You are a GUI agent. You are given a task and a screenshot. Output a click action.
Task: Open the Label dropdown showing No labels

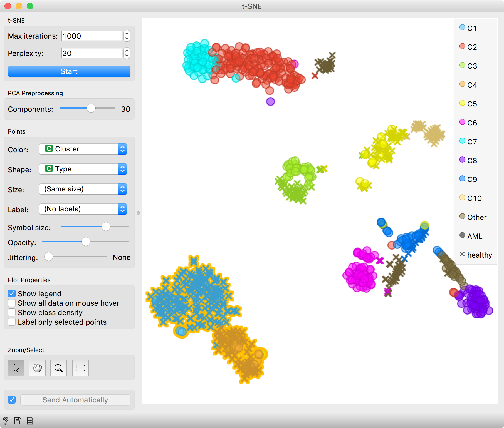click(83, 209)
